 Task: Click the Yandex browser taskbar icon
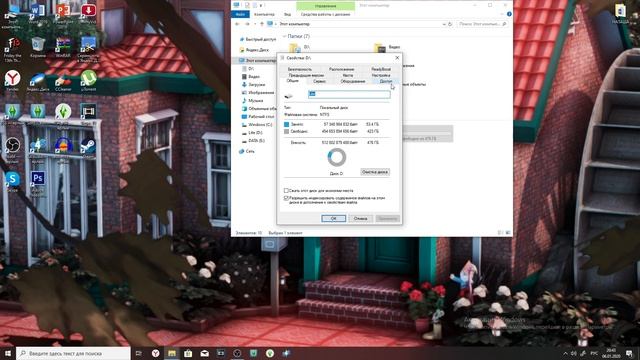coord(156,353)
